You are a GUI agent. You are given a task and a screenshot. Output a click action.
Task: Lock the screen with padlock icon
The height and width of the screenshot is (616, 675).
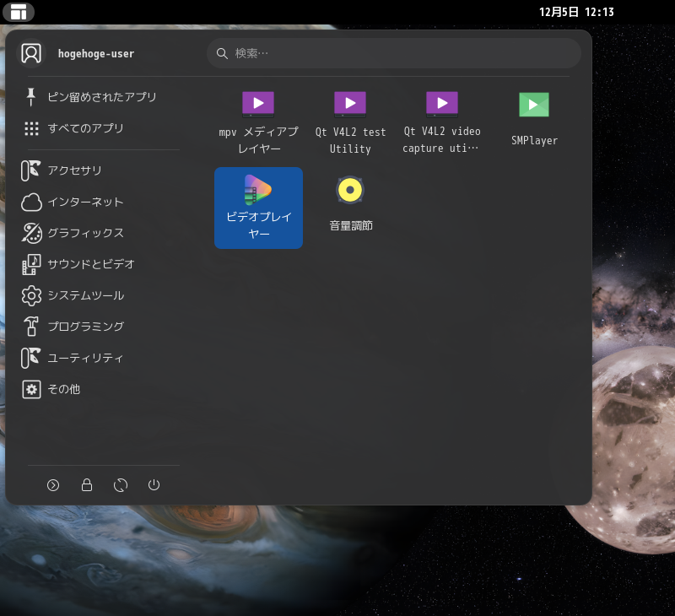point(87,485)
